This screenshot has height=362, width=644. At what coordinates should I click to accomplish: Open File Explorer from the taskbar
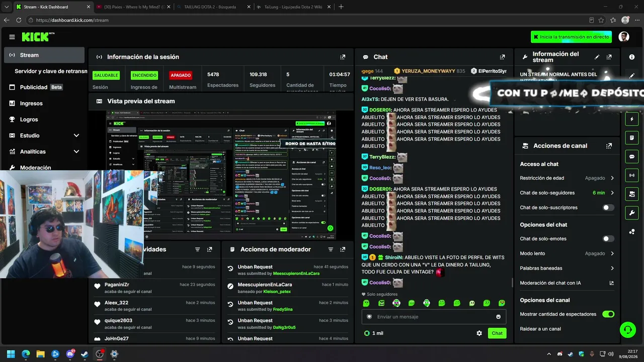tap(40, 354)
